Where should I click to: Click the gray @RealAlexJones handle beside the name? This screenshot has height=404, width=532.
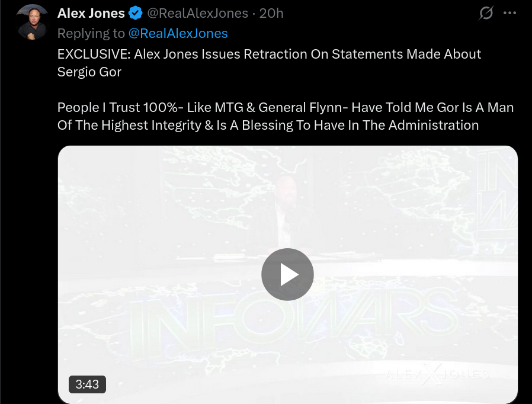[x=197, y=13]
